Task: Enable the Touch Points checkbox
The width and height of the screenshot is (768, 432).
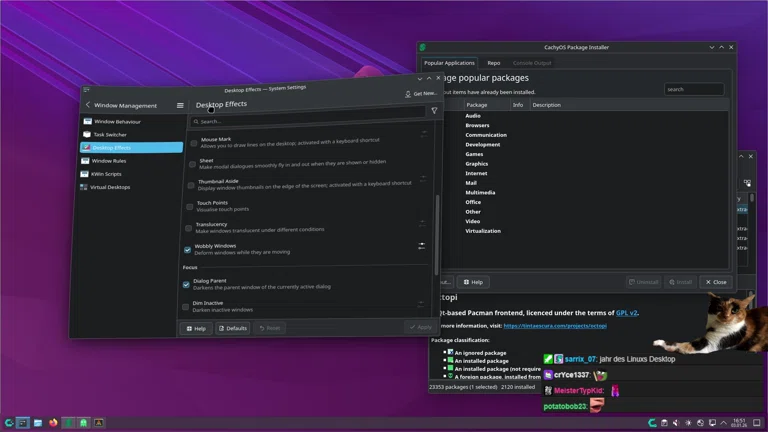Action: pyautogui.click(x=189, y=206)
